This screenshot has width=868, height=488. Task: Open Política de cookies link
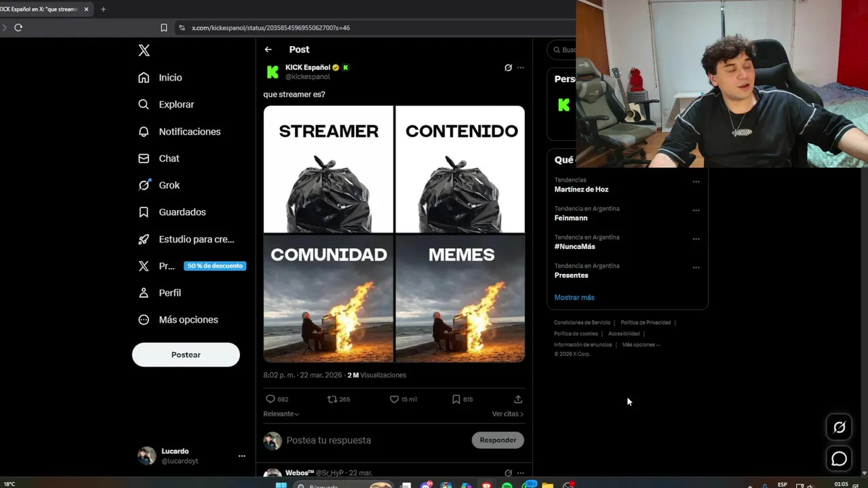coord(576,333)
